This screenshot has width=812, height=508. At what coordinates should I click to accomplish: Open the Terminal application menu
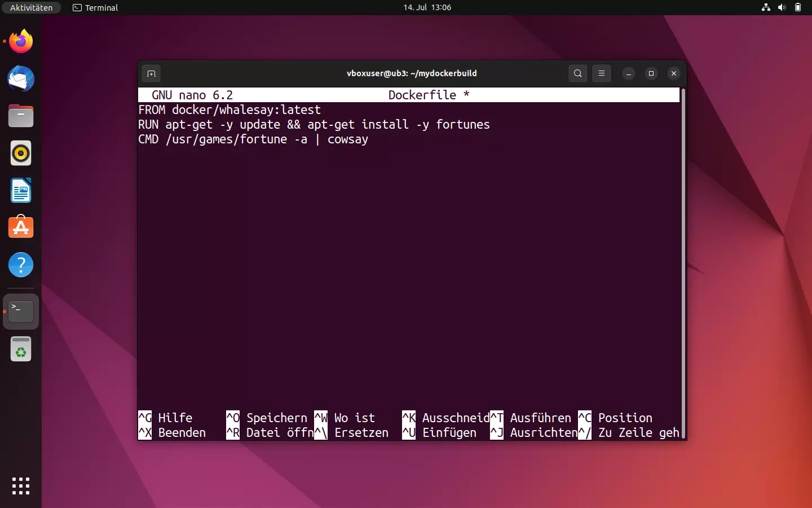(95, 8)
